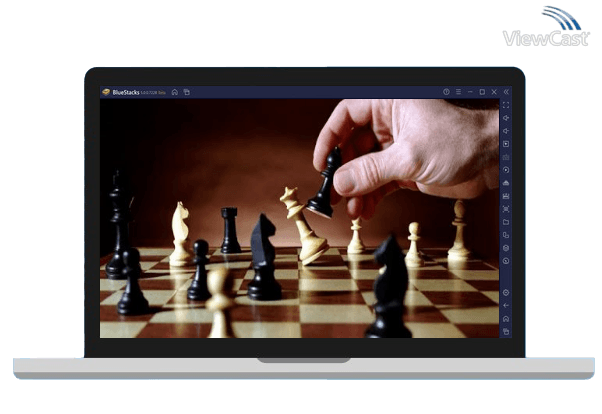Open the install APK sidebar icon
Viewport: 602px width, 414px height.
click(506, 196)
